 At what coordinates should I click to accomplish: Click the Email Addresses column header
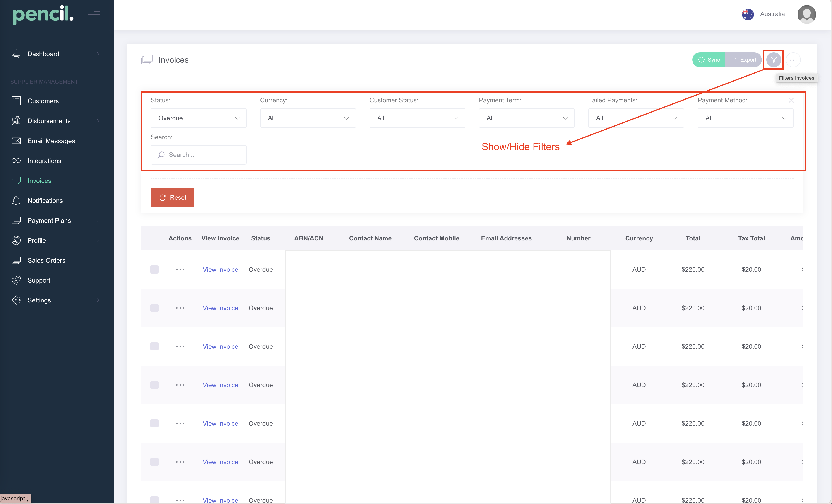(506, 238)
